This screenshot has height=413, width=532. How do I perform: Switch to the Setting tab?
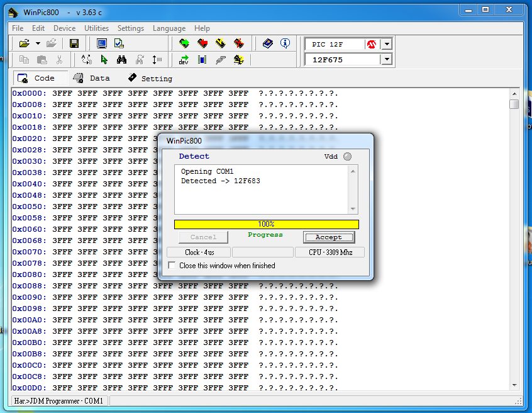point(150,79)
